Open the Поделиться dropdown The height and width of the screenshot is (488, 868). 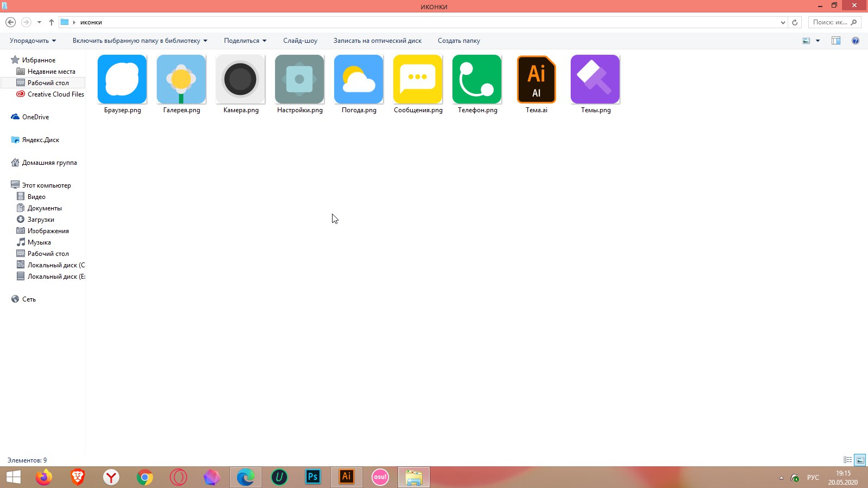tap(245, 41)
